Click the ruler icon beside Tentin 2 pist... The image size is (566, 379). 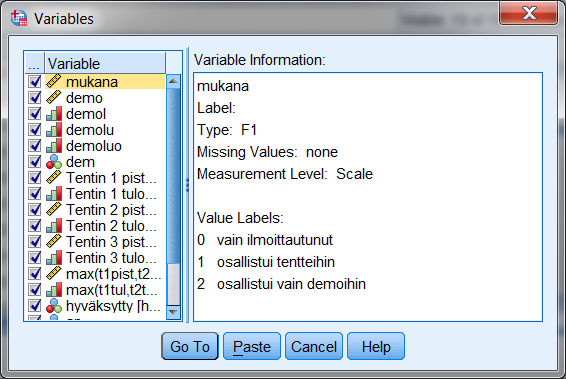54,209
